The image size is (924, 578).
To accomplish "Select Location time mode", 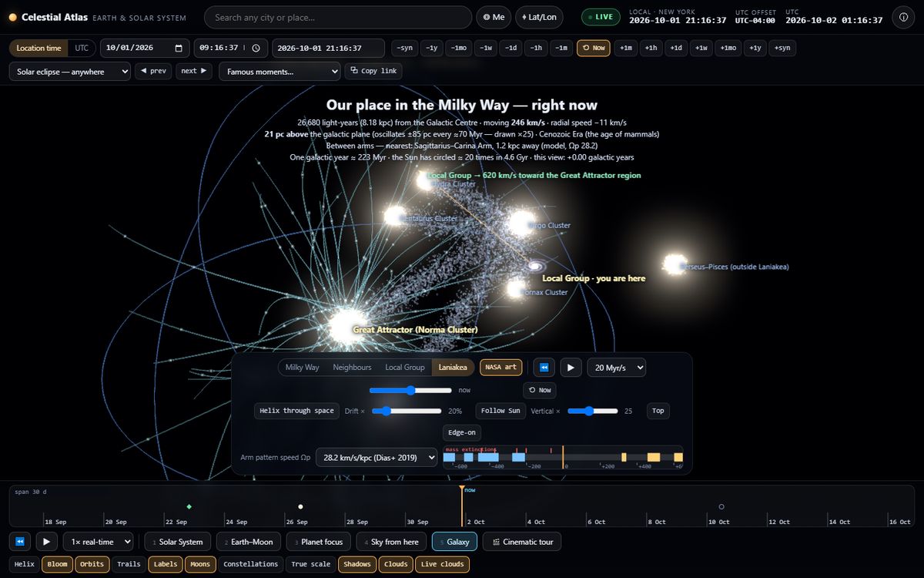I will [38, 48].
